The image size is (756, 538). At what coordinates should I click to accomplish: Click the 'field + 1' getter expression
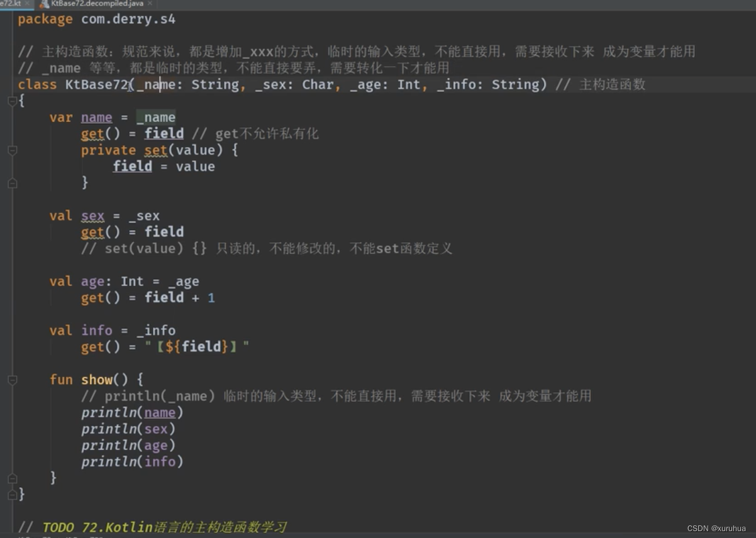click(x=180, y=298)
